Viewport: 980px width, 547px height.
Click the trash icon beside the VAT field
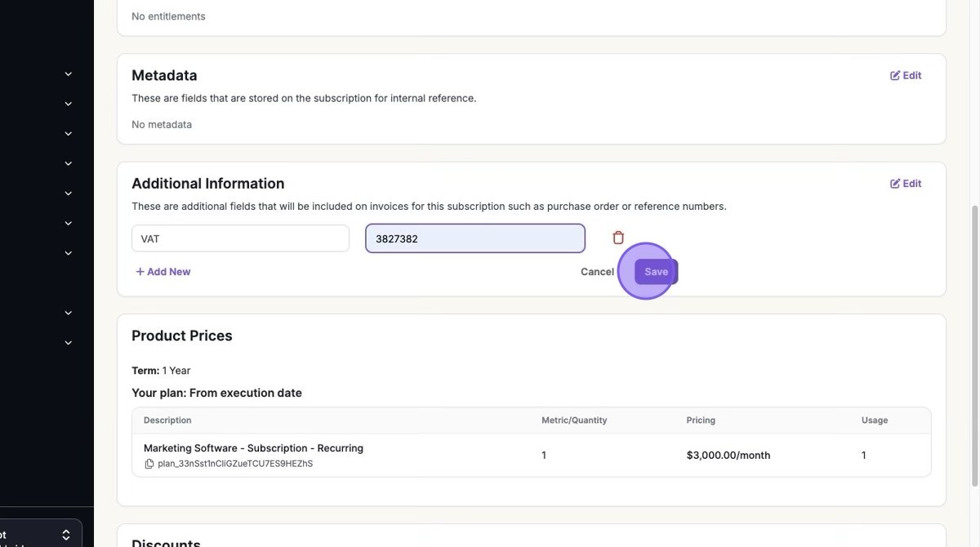618,238
